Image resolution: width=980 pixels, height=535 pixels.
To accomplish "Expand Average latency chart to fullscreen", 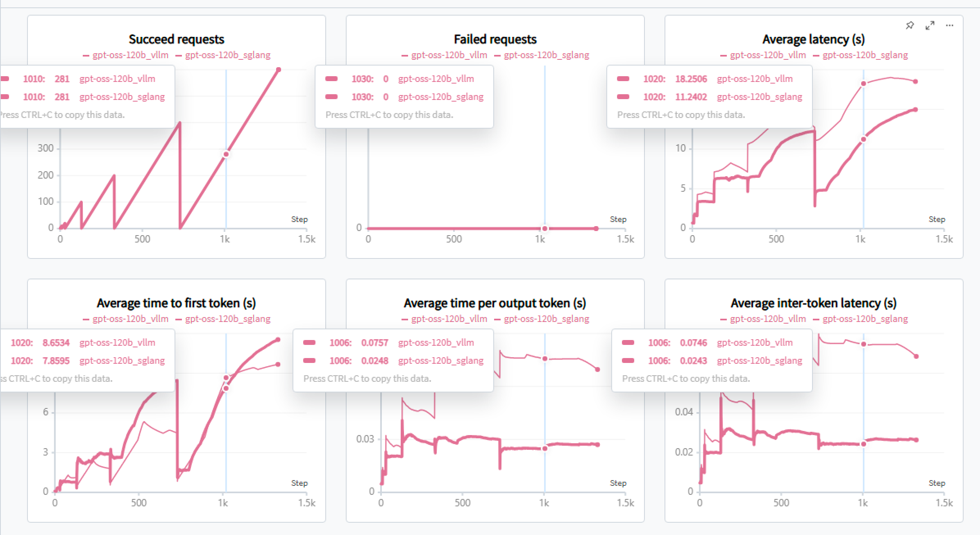I will pos(930,25).
